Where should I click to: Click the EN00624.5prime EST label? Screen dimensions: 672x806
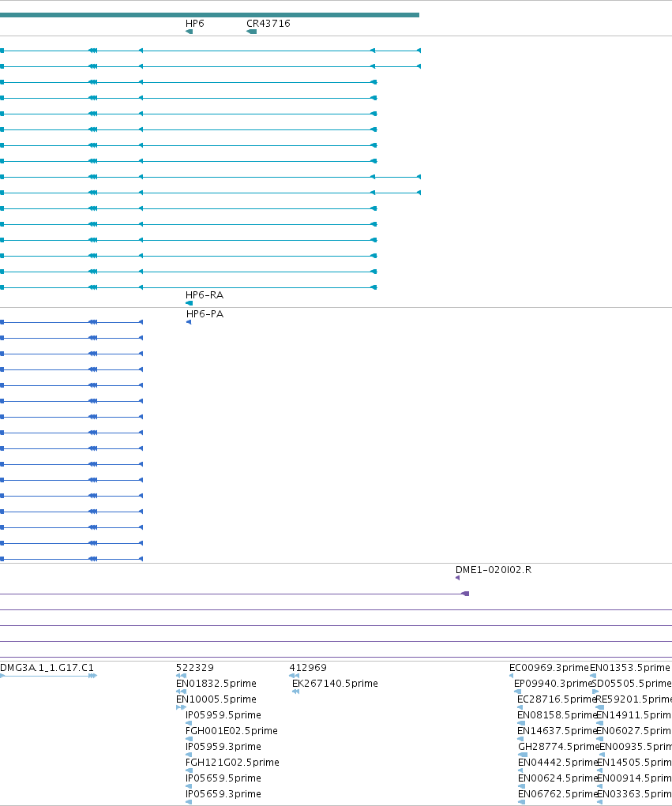click(557, 778)
